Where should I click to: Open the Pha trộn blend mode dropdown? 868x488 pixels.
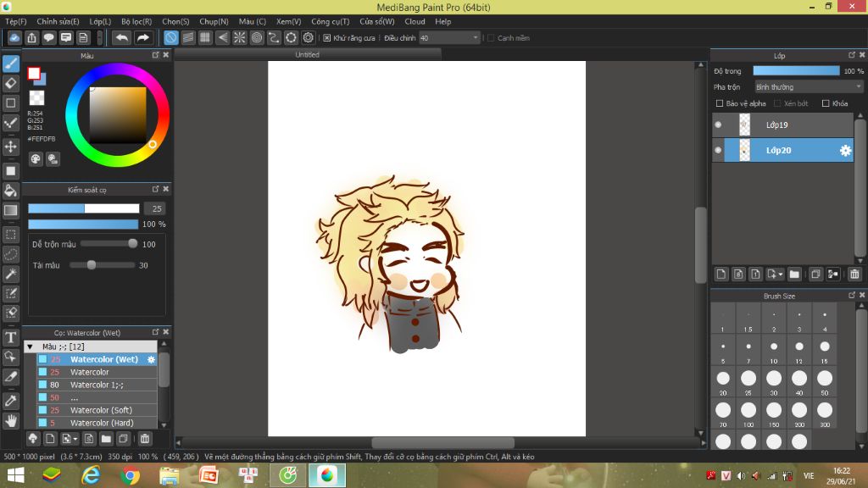coord(809,87)
